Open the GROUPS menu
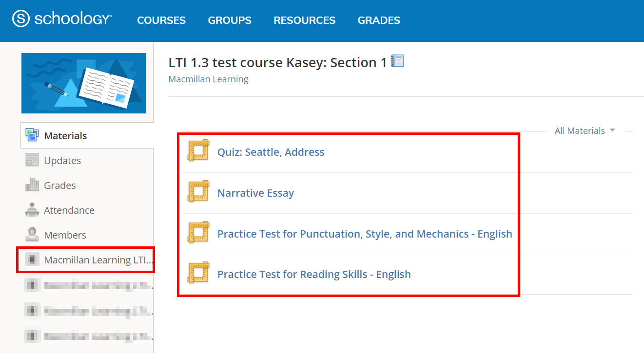This screenshot has height=353, width=644. pos(229,20)
